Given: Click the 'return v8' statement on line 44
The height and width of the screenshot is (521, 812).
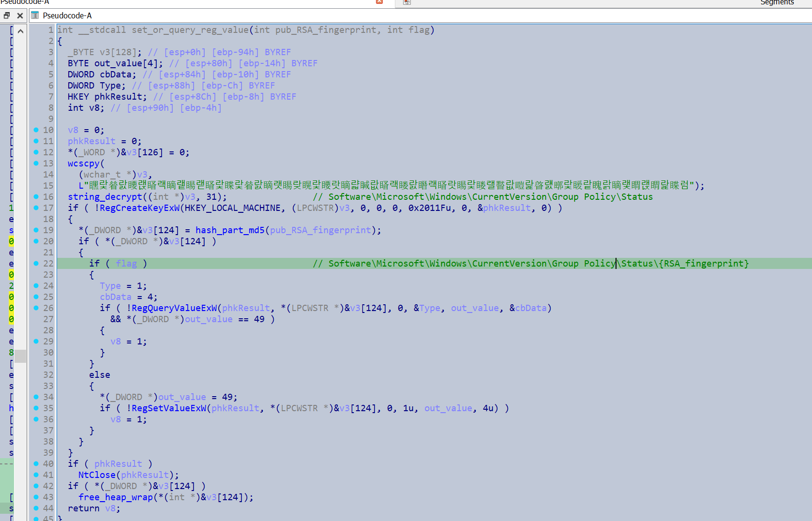Looking at the screenshot, I should pos(94,508).
